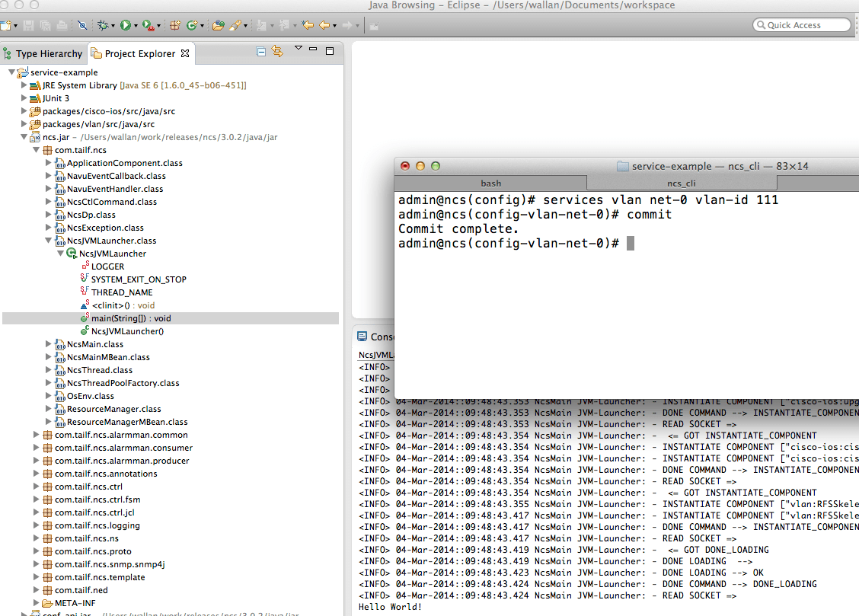Switch to the Type Hierarchy tab

point(43,53)
